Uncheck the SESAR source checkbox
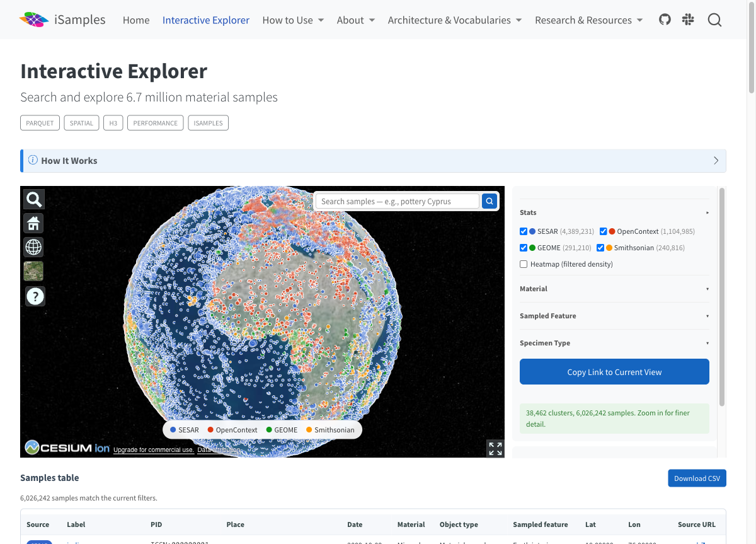Viewport: 756px width, 544px height. click(524, 231)
